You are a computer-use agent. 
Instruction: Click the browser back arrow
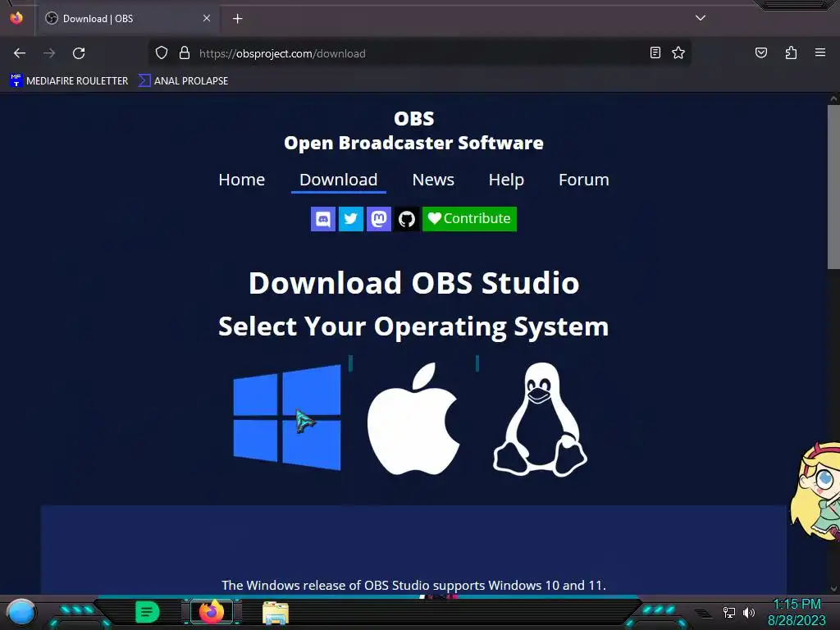20,53
